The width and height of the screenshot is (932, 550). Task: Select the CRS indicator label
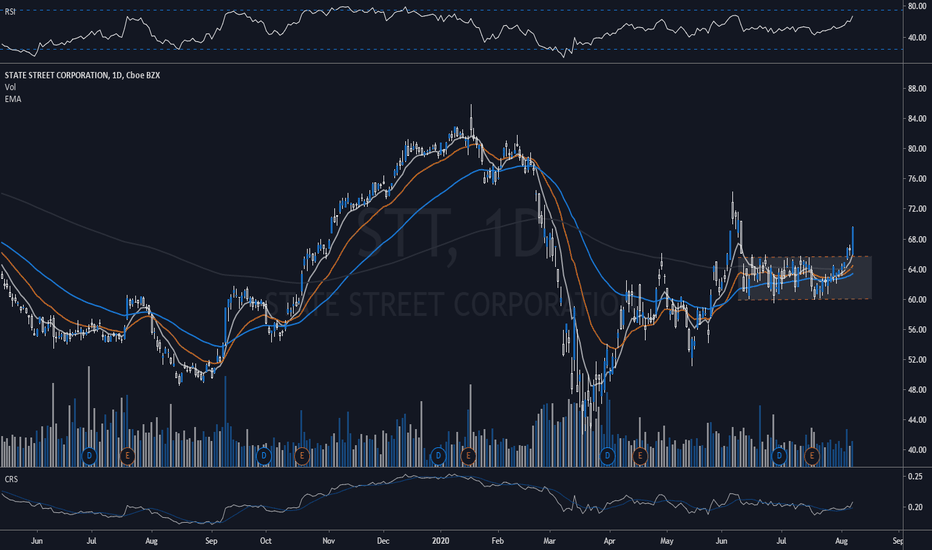(11, 479)
